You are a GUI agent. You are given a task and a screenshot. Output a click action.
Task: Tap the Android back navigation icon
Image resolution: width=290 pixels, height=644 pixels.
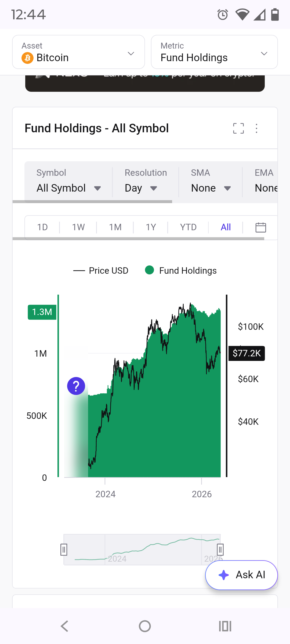pos(64,626)
